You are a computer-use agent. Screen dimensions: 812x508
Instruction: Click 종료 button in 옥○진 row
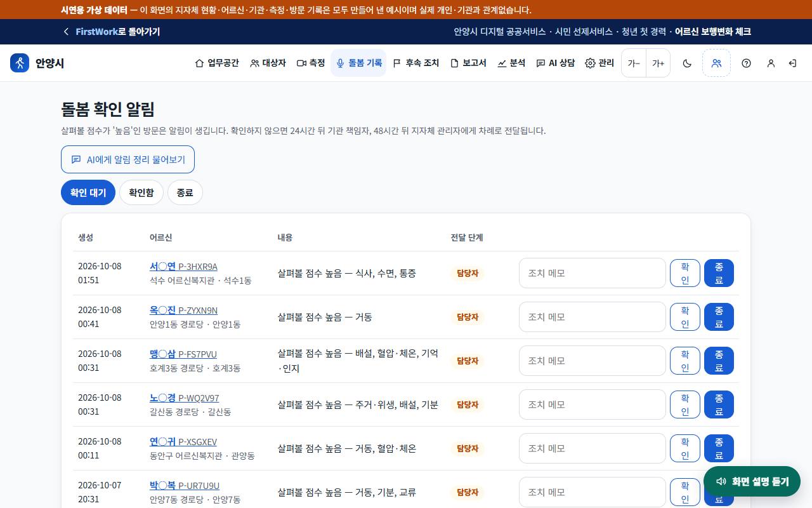click(719, 317)
